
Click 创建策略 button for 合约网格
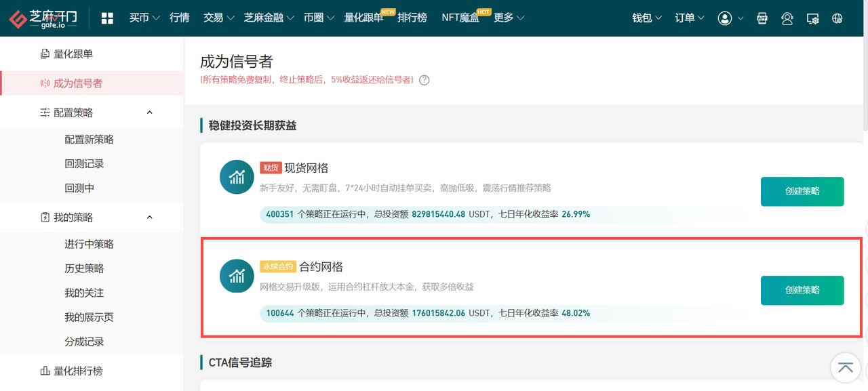click(802, 290)
